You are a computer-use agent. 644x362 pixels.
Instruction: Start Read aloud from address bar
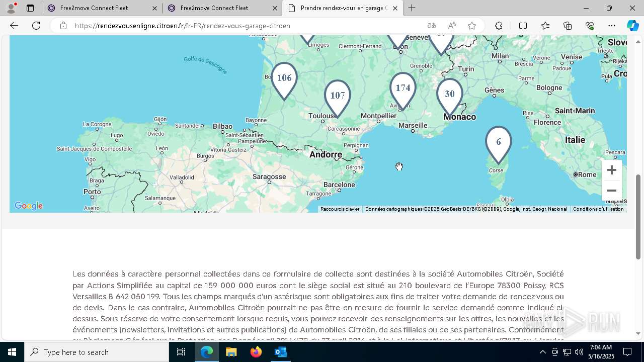(x=452, y=26)
